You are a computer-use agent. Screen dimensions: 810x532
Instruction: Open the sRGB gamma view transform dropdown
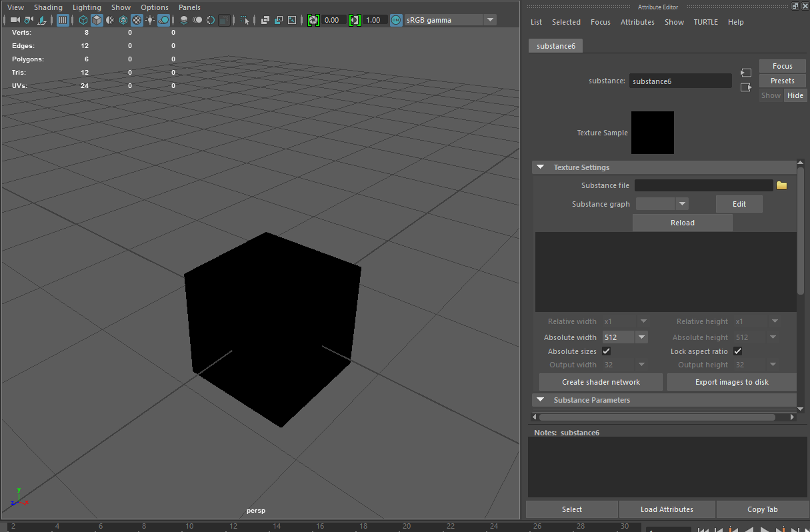491,19
